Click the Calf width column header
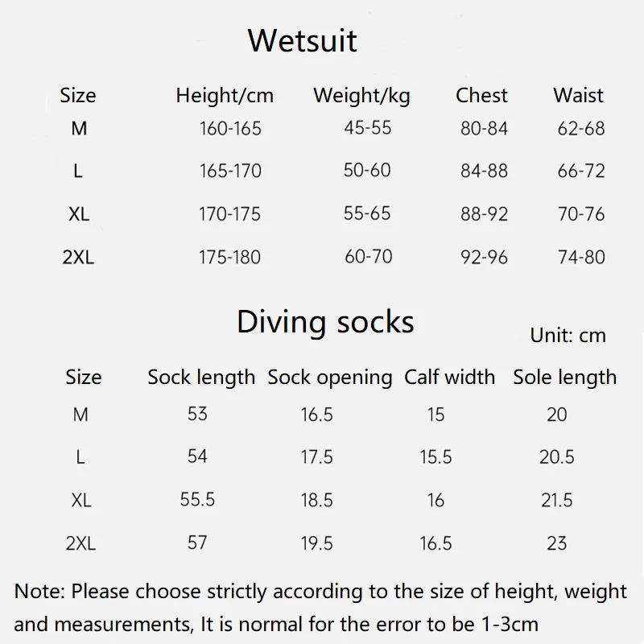 [449, 377]
